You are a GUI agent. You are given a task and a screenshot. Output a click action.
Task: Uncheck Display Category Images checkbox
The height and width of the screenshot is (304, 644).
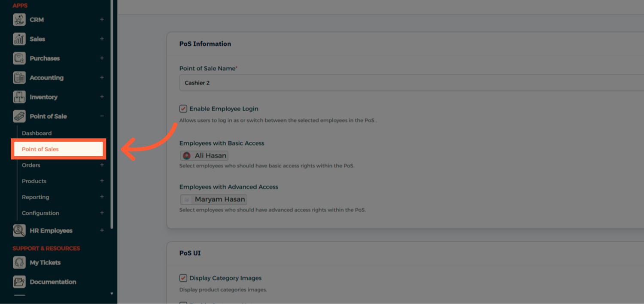pos(183,278)
